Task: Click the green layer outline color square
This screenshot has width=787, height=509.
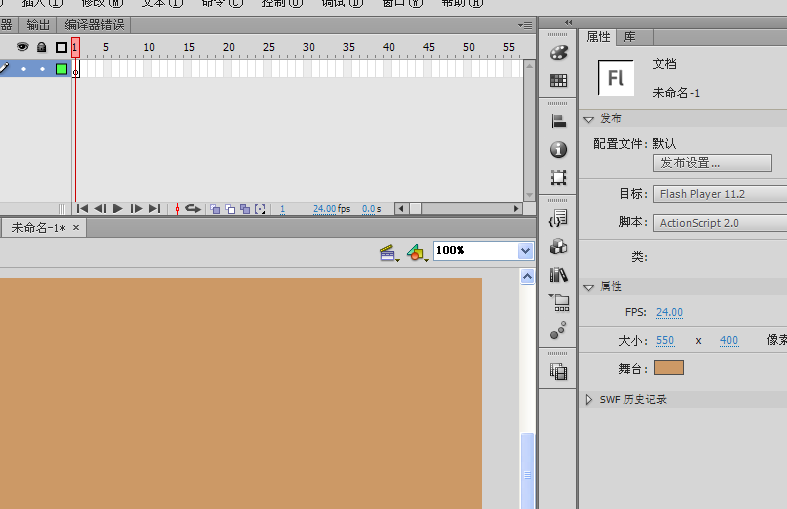Action: pos(61,69)
